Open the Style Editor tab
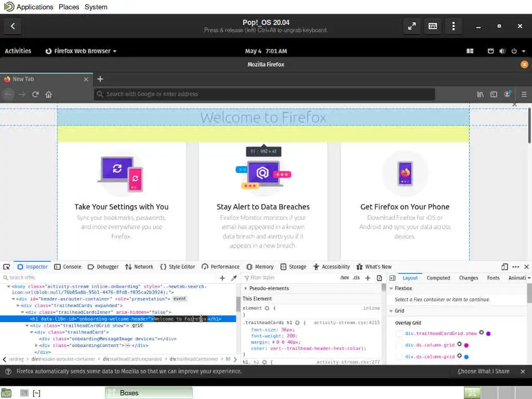Image resolution: width=532 pixels, height=399 pixels. click(x=178, y=267)
